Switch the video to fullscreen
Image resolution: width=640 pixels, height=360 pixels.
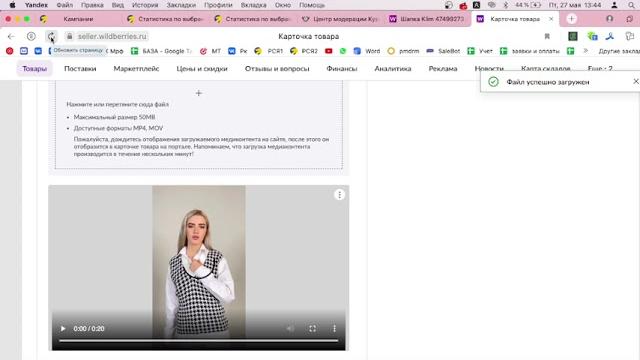[312, 329]
